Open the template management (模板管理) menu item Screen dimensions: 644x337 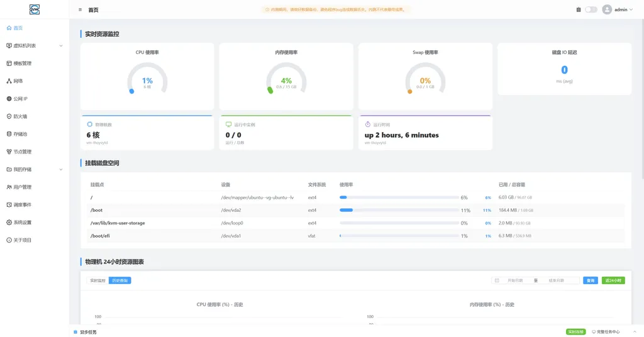click(x=35, y=64)
